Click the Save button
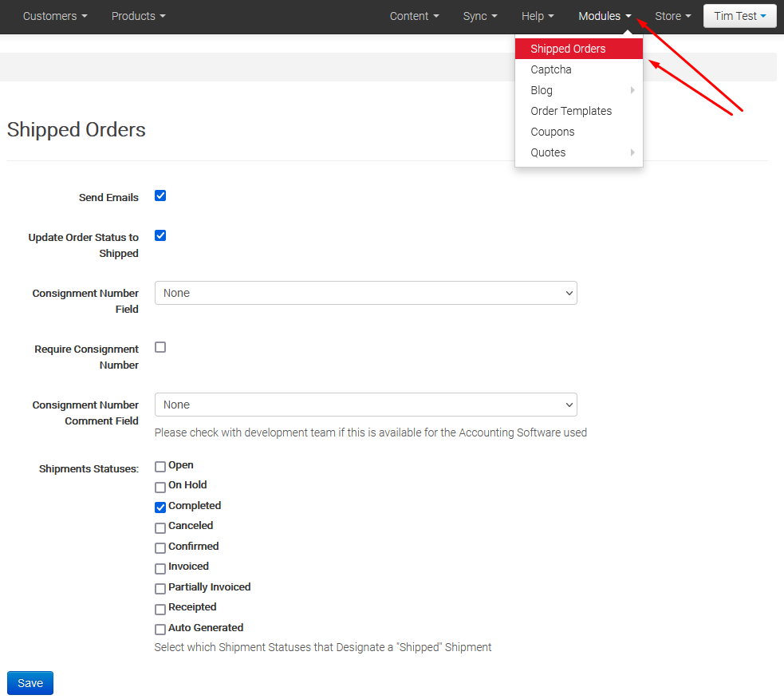This screenshot has width=784, height=699. tap(30, 683)
